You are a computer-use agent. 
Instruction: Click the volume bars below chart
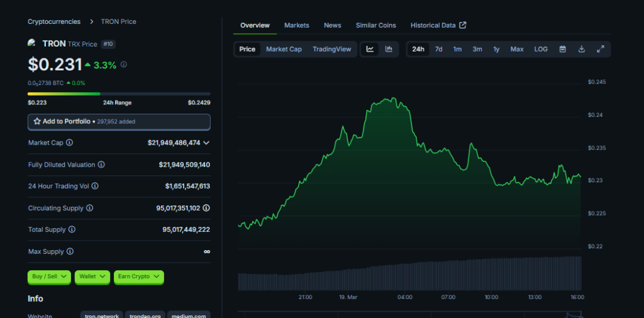pos(409,274)
